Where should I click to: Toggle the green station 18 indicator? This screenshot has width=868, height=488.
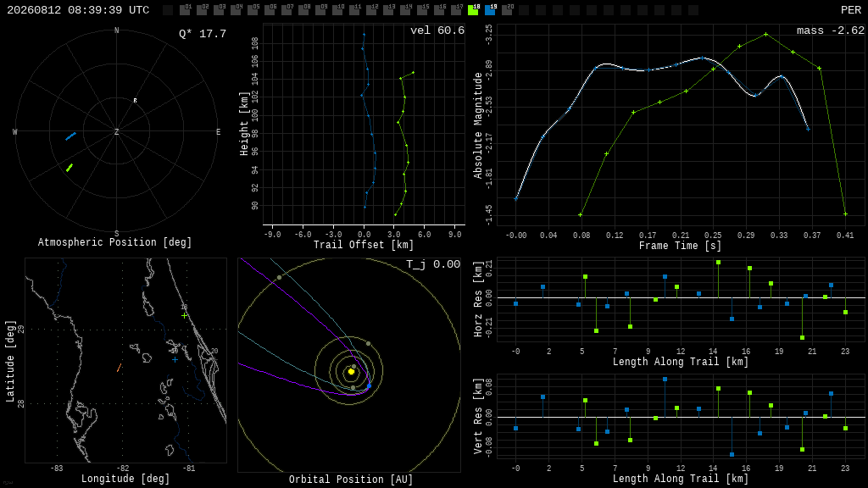pos(473,10)
